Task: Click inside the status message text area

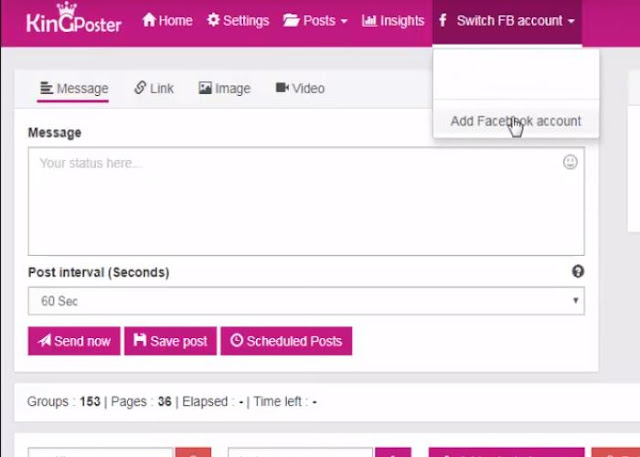Action: pos(306,202)
